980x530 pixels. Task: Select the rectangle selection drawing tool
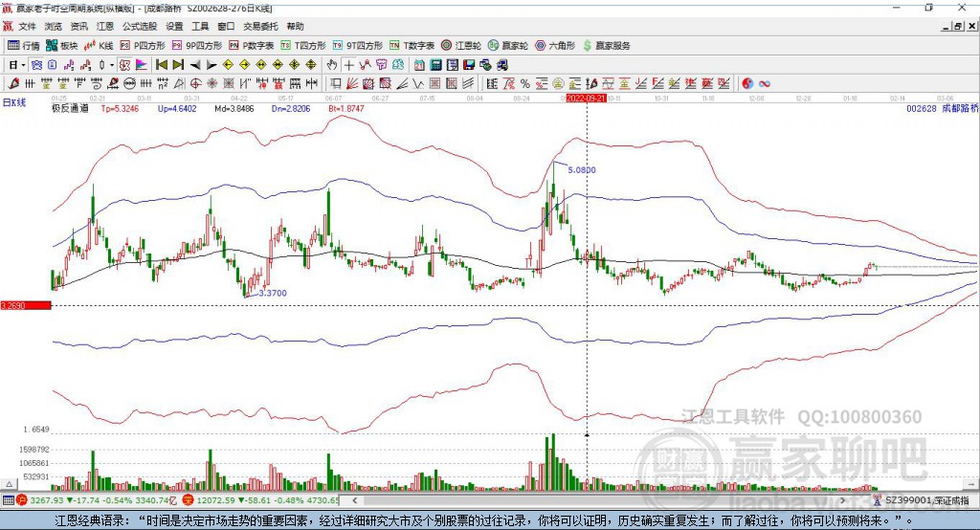(x=335, y=83)
